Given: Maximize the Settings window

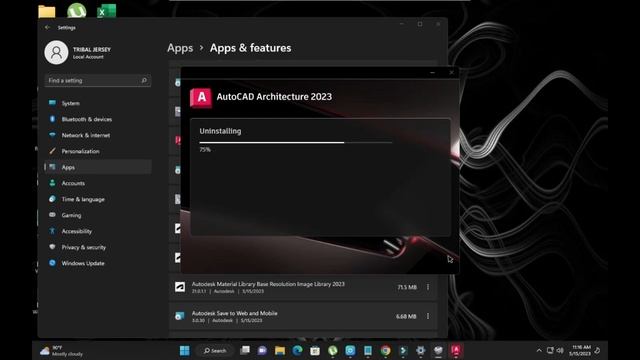Looking at the screenshot, I should click(420, 24).
